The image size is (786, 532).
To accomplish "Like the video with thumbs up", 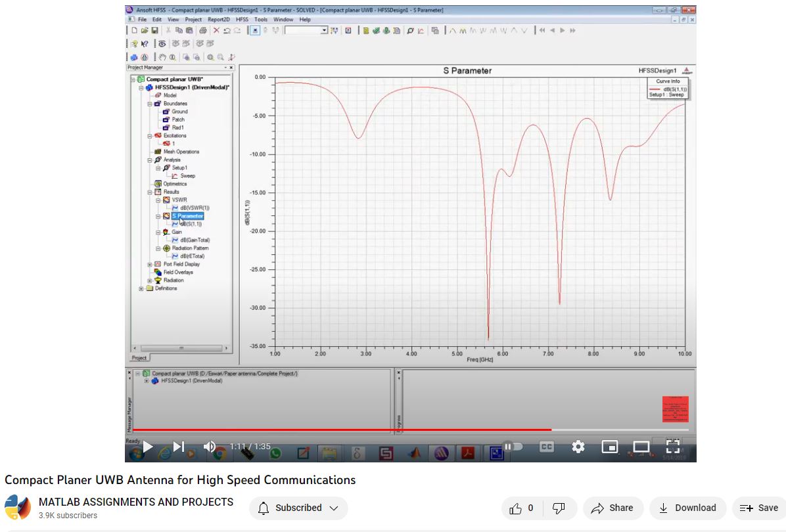I will click(521, 508).
